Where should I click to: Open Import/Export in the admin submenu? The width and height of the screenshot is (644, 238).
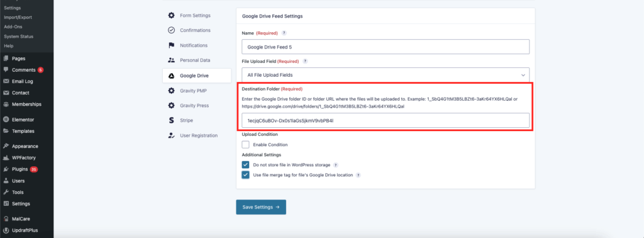18,17
